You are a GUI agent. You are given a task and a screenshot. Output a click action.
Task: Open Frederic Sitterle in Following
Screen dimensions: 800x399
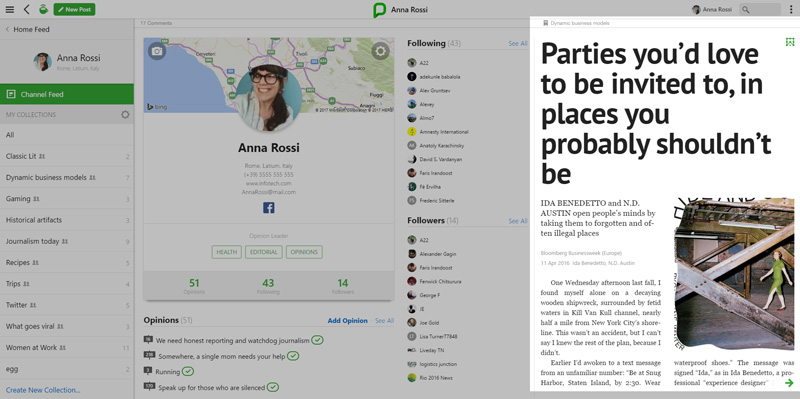tap(431, 201)
